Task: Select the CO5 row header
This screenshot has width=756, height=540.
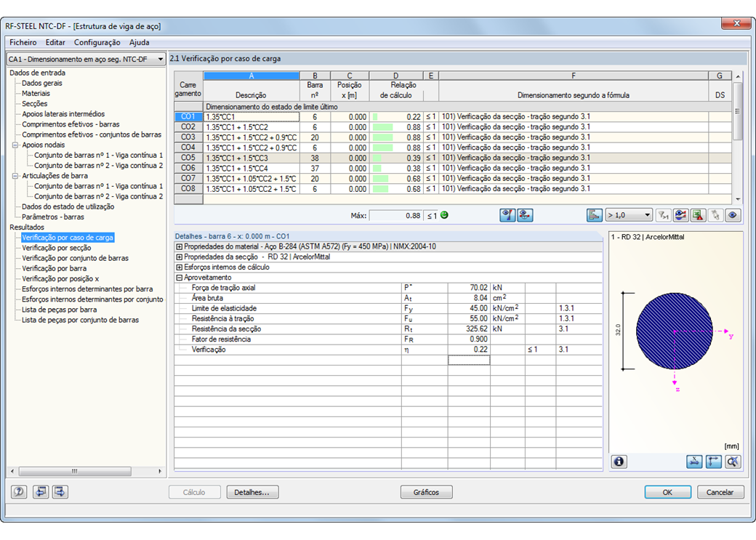Action: pyautogui.click(x=188, y=158)
